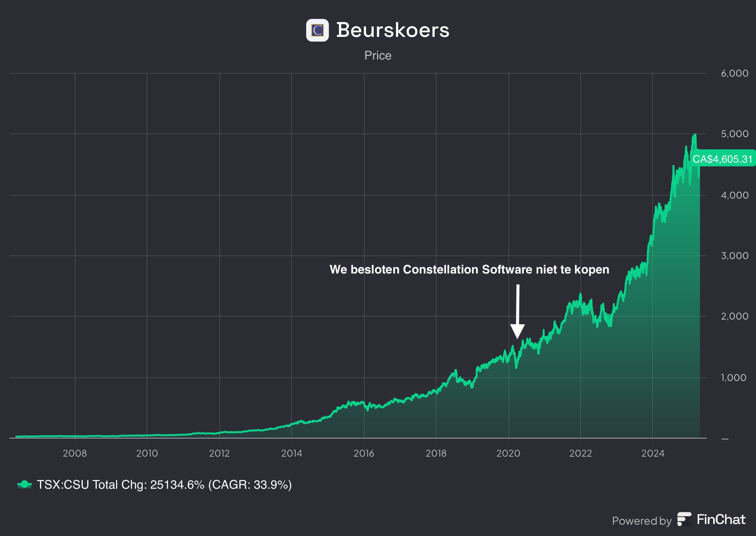Click the 5,000 y-axis label
The height and width of the screenshot is (536, 756).
pyautogui.click(x=735, y=134)
